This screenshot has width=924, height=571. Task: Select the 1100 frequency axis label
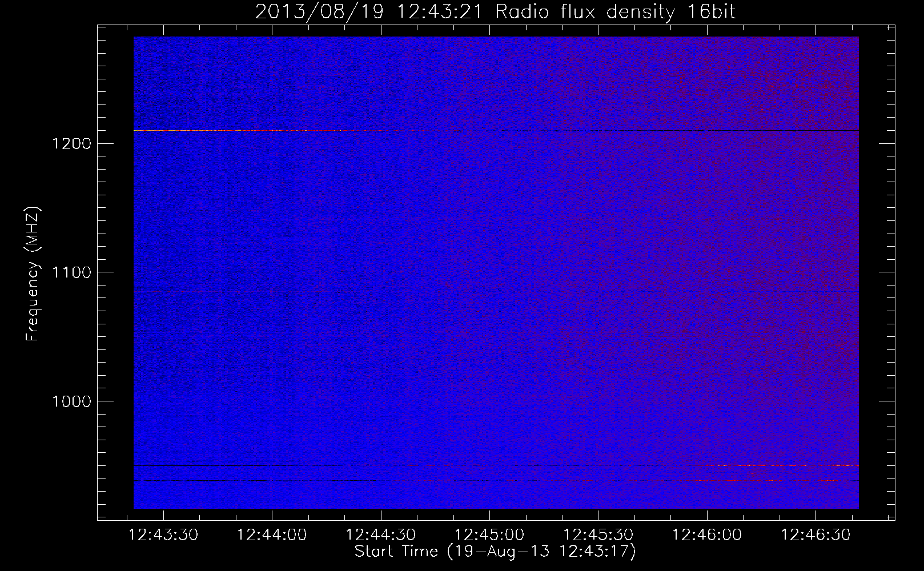pyautogui.click(x=71, y=272)
